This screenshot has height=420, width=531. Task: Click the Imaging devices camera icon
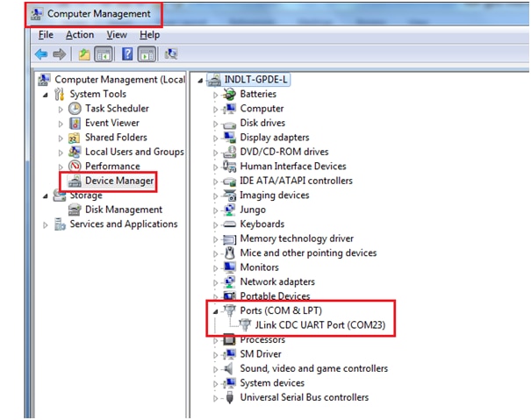229,196
